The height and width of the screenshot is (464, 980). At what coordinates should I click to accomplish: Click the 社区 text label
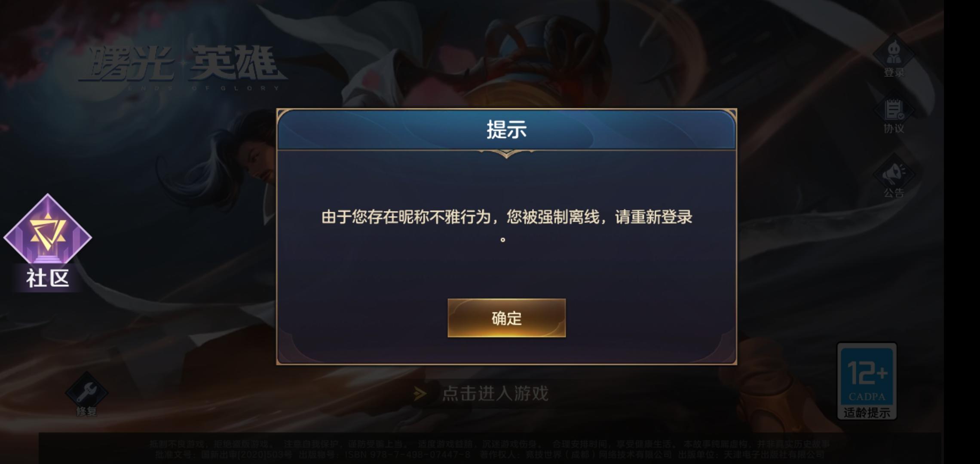point(48,278)
